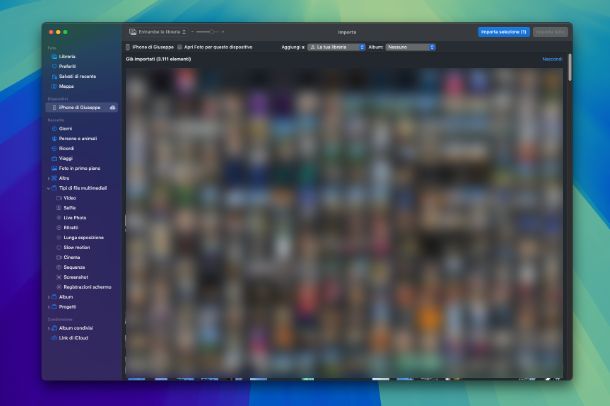Open the Preferiti heart icon

tap(54, 66)
